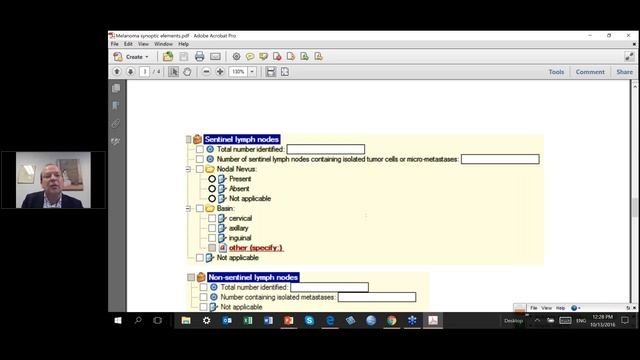The height and width of the screenshot is (360, 640).
Task: Select the Nodal Nevus Present radio button
Action: pyautogui.click(x=212, y=179)
